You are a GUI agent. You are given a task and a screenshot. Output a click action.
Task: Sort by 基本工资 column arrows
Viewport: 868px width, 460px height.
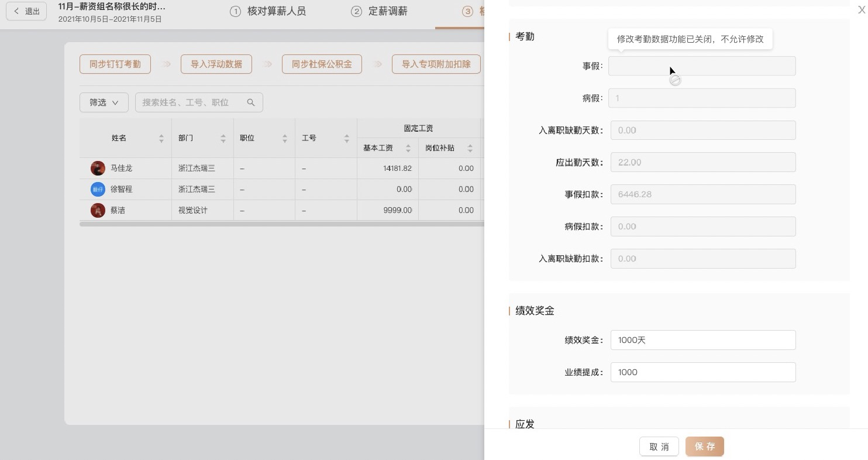tap(408, 148)
